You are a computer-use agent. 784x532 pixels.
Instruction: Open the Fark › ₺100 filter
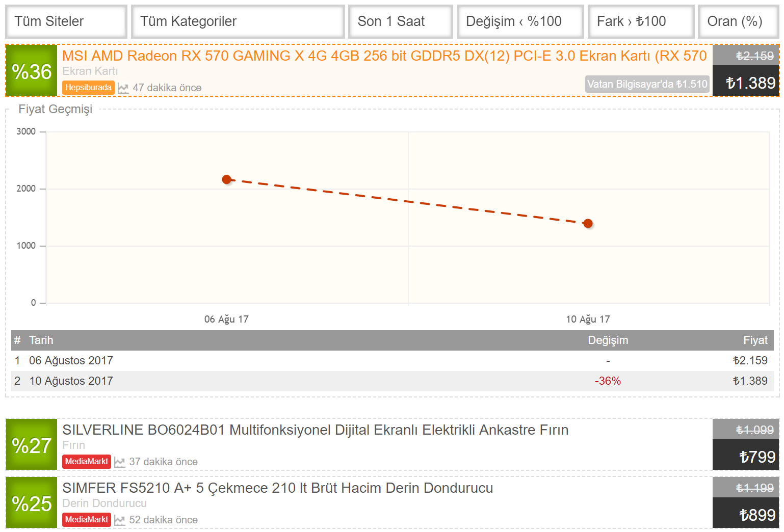coord(641,21)
